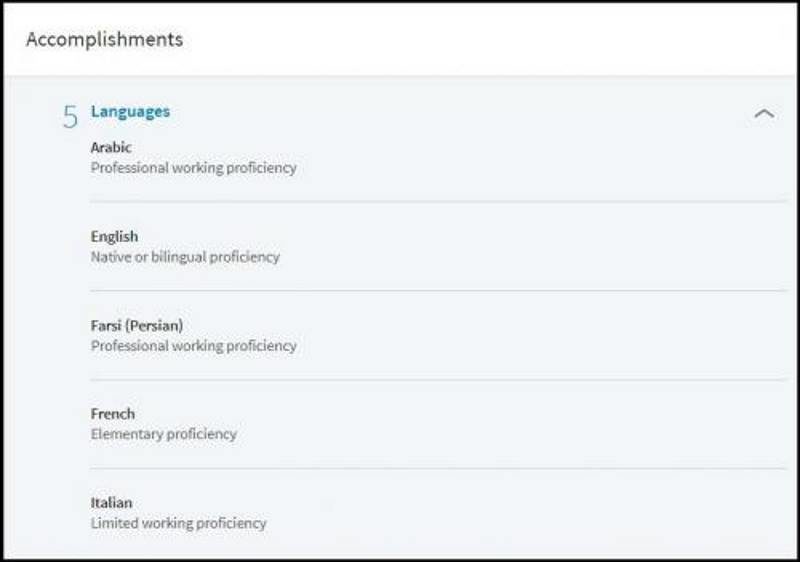Select the English language entry

pos(114,237)
